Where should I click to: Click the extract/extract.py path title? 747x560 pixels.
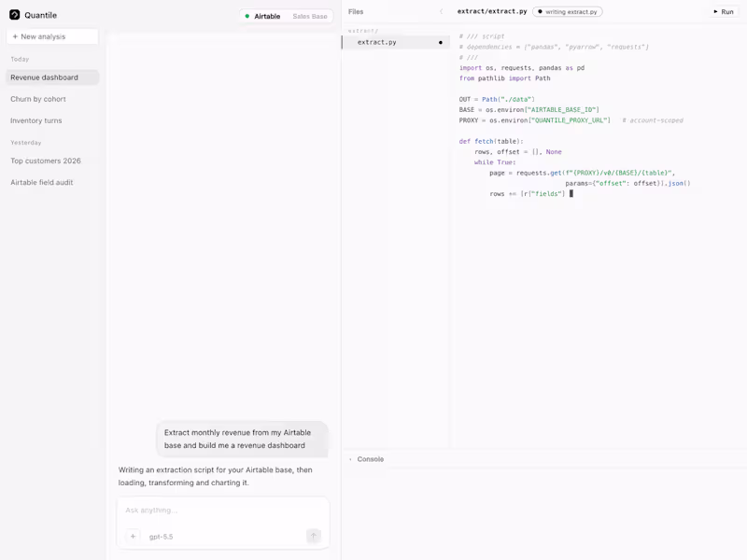(x=492, y=11)
